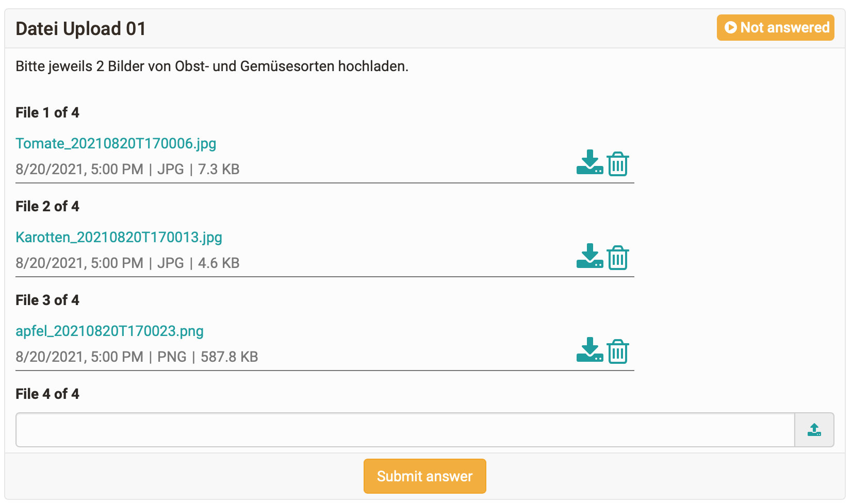Remove the Karotten file with trash icon

[x=617, y=258]
